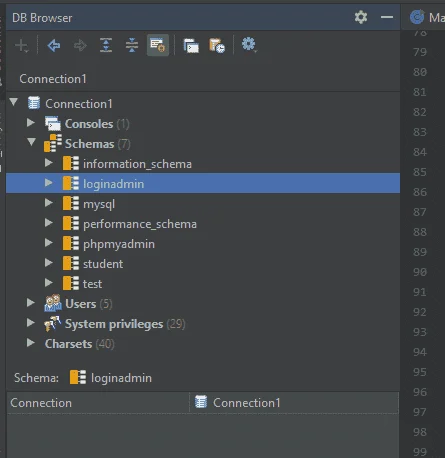Select System privileges (29) label
Viewport: 445px width, 458px height.
(x=125, y=324)
